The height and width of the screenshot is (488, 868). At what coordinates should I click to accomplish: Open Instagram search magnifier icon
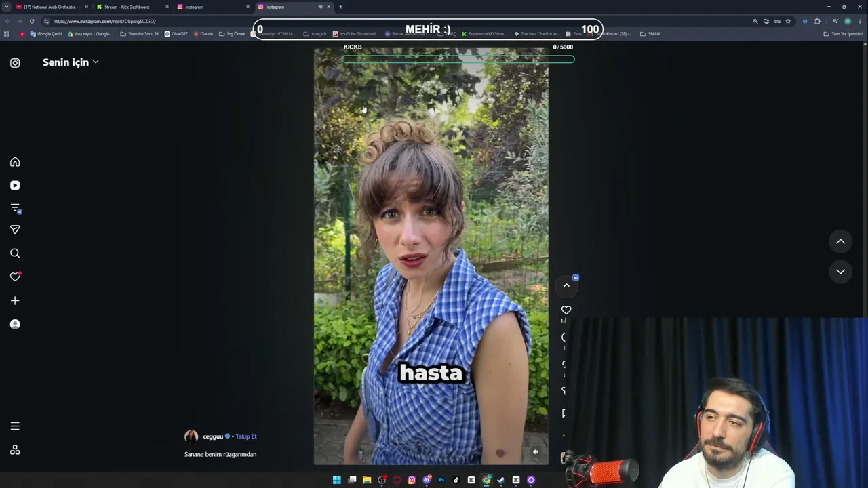point(15,253)
